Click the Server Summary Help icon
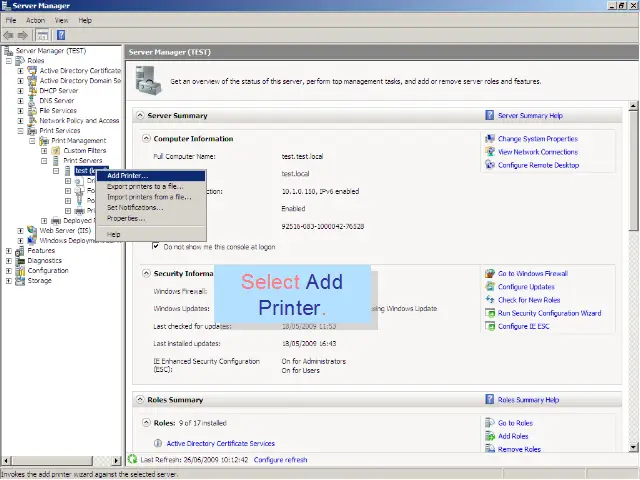This screenshot has height=480, width=640. 489,116
